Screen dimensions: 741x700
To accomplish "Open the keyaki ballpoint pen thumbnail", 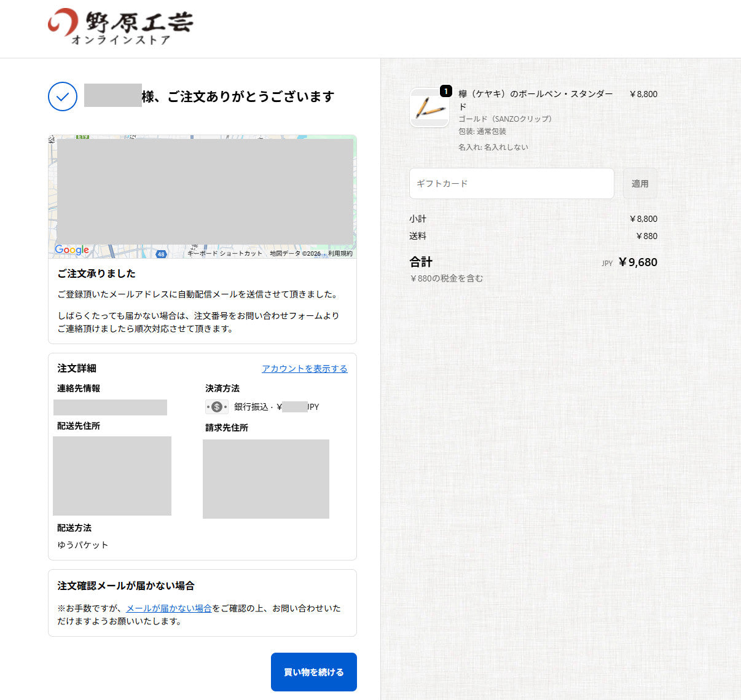I will tap(429, 108).
